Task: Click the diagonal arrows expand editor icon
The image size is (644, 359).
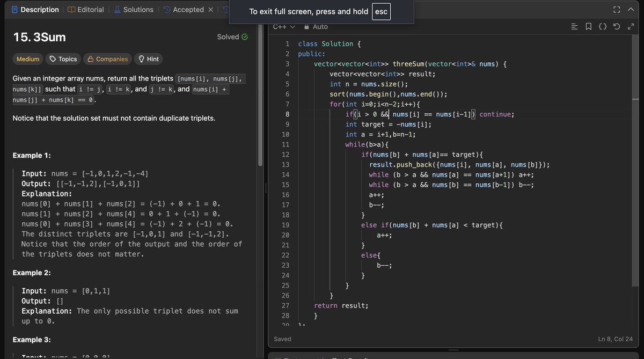Action: pos(631,26)
